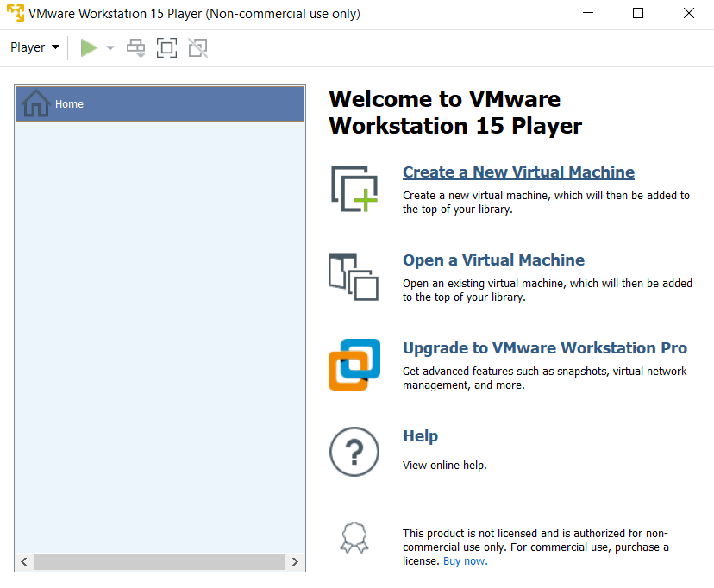This screenshot has width=714, height=588.
Task: Click Send Ctrl+Alt+Del toolbar icon
Action: pyautogui.click(x=135, y=47)
